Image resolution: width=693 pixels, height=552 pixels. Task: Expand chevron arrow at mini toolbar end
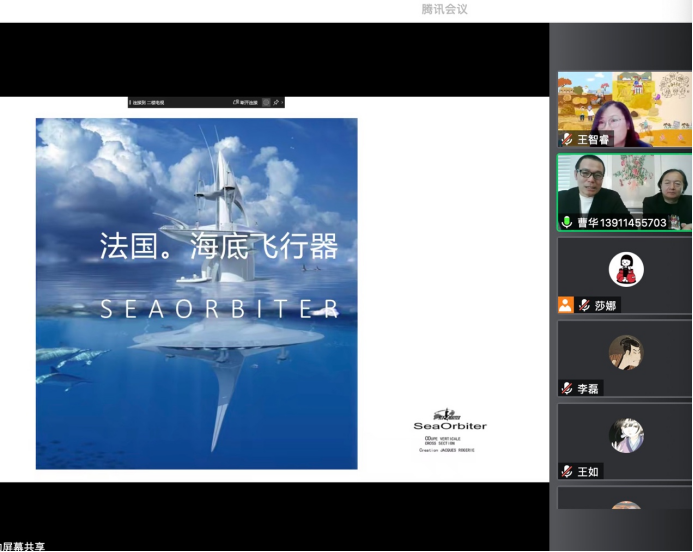click(x=282, y=103)
